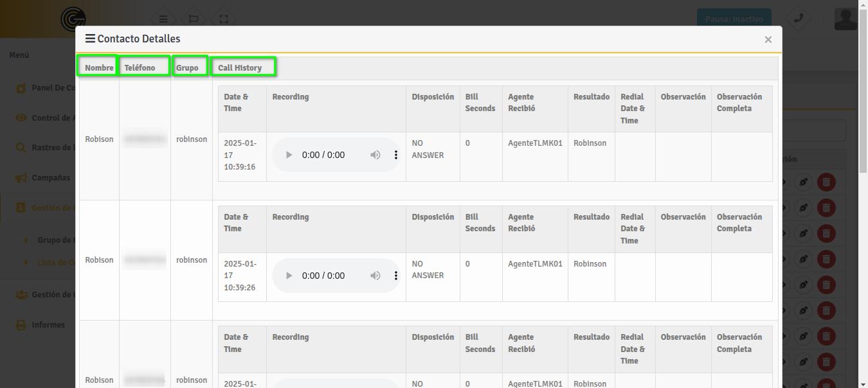Click the eye icon next to Control de
The image size is (868, 388).
[20, 118]
